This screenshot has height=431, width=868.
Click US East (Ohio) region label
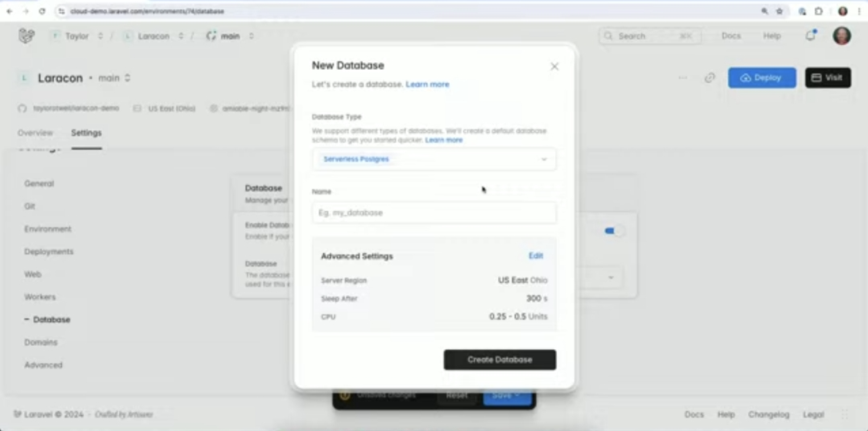(x=172, y=108)
